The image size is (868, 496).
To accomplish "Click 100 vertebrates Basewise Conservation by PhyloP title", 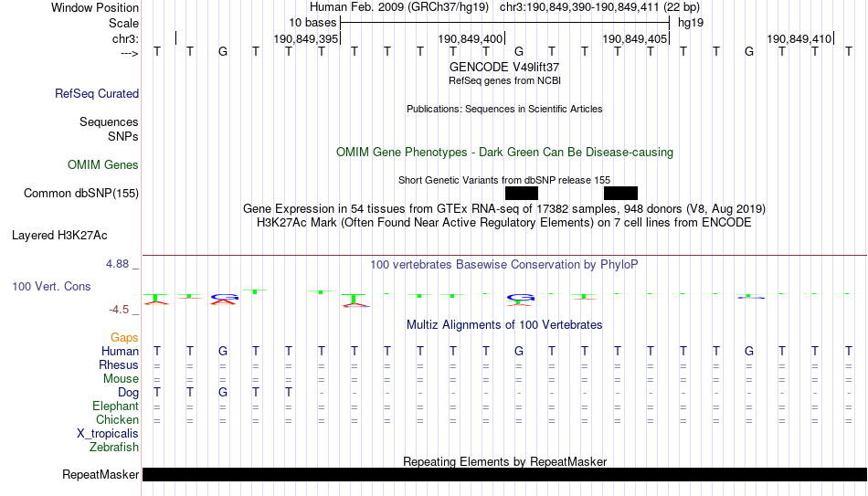I will pos(504,265).
